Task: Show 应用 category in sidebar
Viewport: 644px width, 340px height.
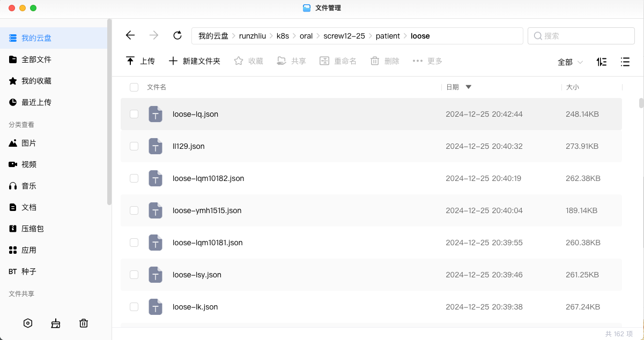Action: click(x=53, y=250)
